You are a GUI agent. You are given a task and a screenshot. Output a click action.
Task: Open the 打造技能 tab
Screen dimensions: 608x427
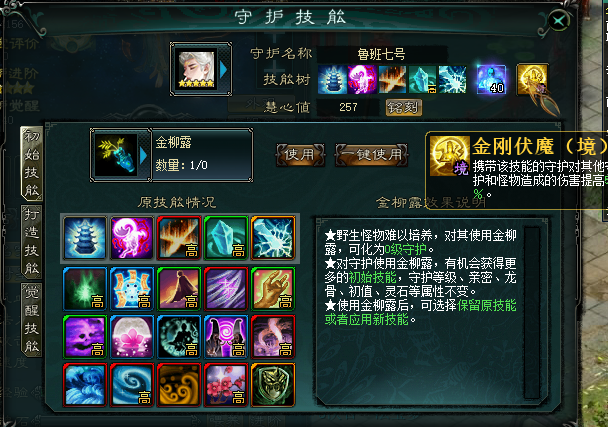(x=31, y=241)
